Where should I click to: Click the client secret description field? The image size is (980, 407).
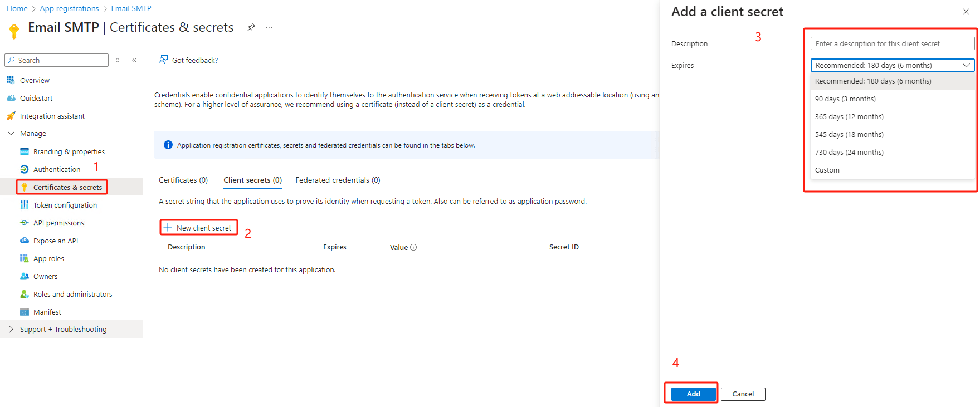[x=892, y=44]
